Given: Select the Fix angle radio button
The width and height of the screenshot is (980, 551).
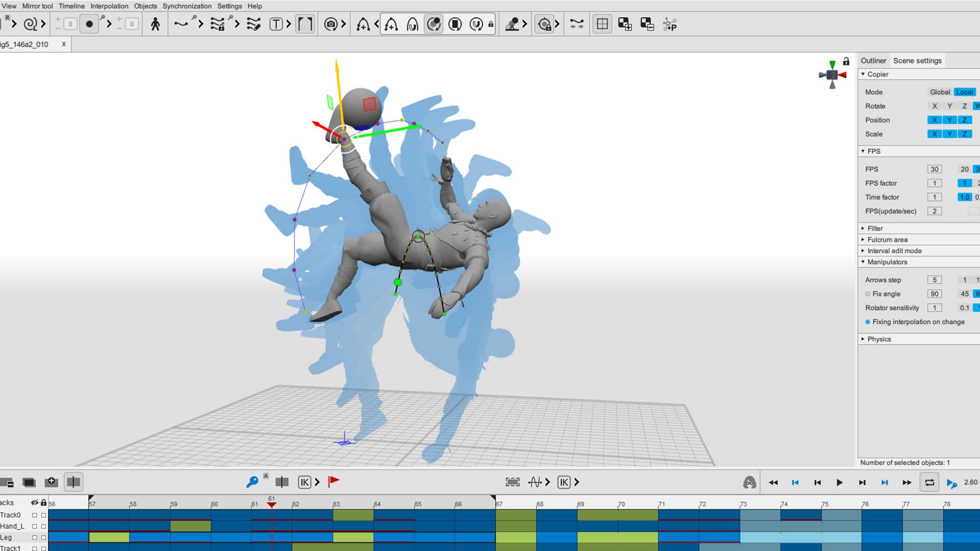Looking at the screenshot, I should [868, 294].
